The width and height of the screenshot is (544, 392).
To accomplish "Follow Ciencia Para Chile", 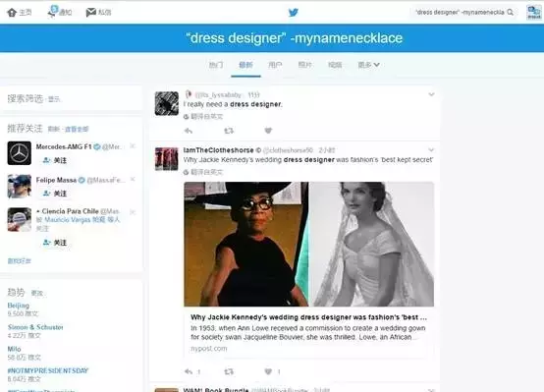I will 54,243.
